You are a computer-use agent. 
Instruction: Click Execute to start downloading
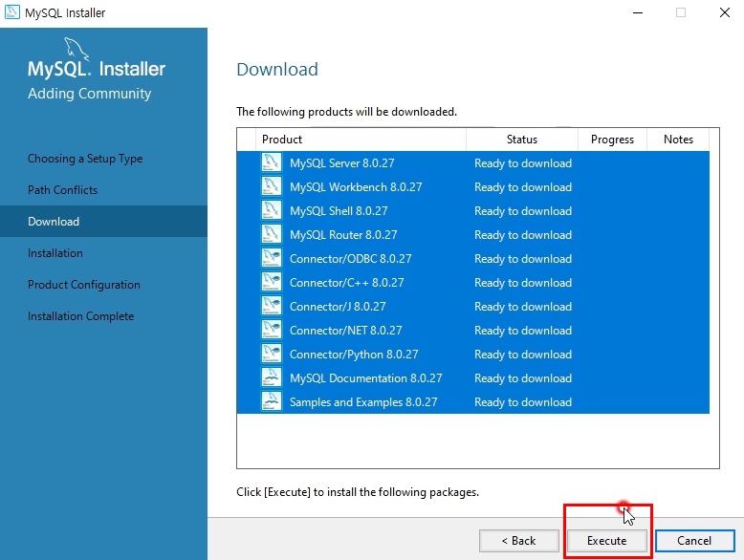(607, 541)
